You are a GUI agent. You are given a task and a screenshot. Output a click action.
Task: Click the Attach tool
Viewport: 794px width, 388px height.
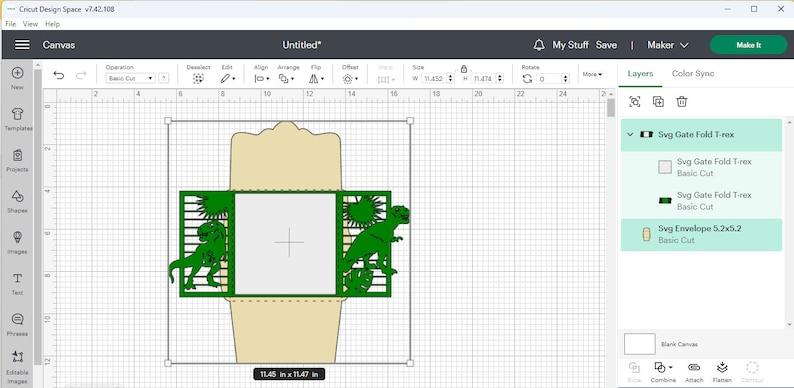tap(694, 372)
